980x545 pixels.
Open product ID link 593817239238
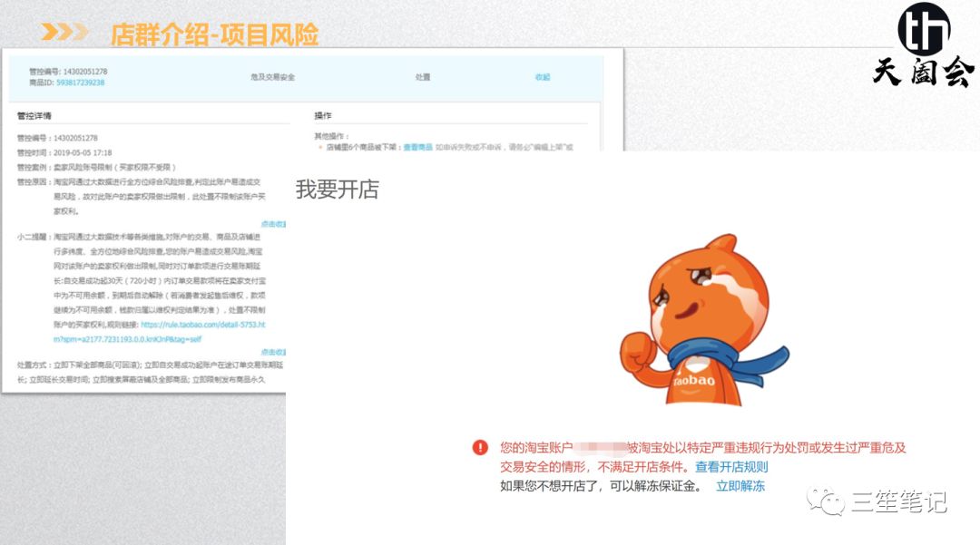81,83
